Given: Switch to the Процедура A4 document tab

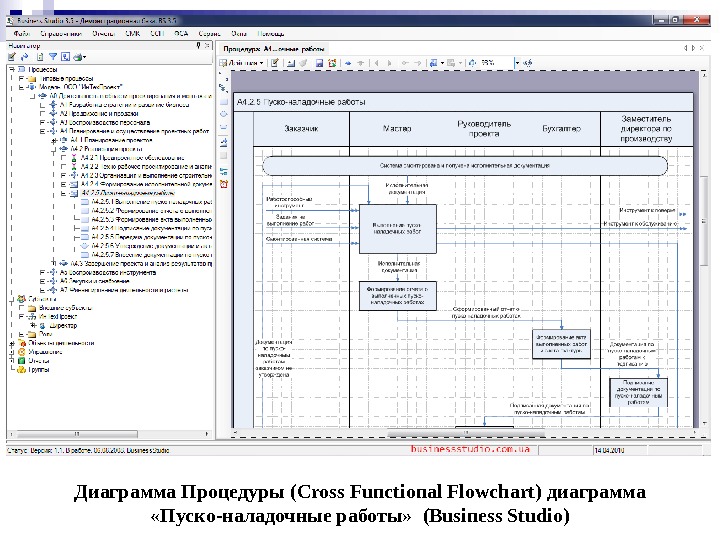Looking at the screenshot, I should point(274,49).
